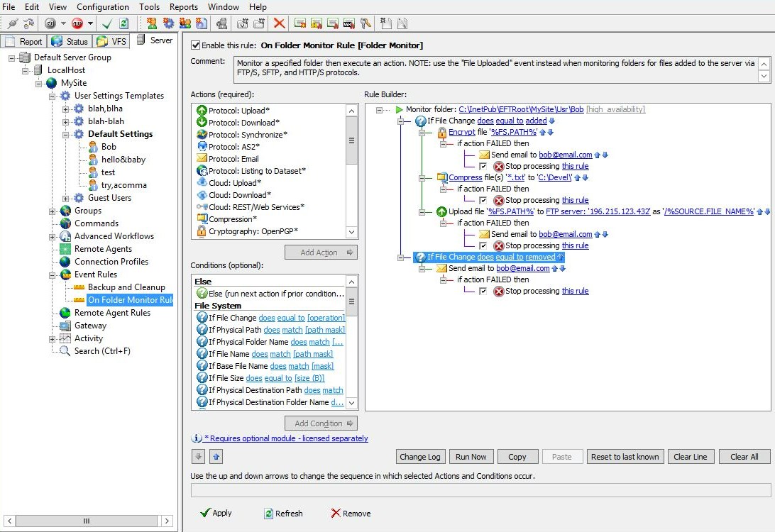Open the GO toolbar dropdown arrow
The image size is (775, 532).
(62, 23)
